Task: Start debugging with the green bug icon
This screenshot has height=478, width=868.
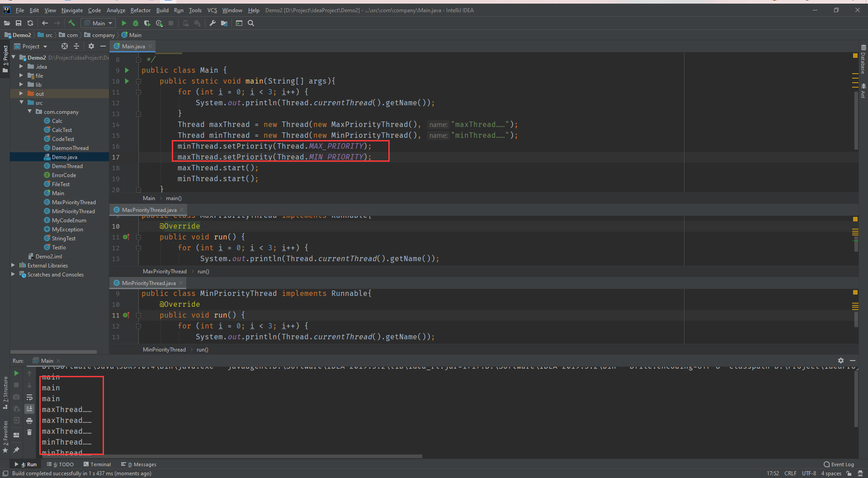Action: [135, 23]
